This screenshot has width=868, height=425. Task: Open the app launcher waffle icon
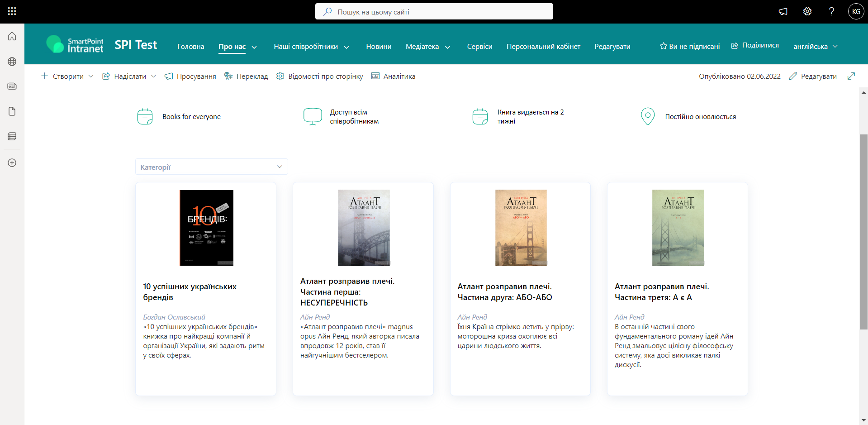[12, 11]
